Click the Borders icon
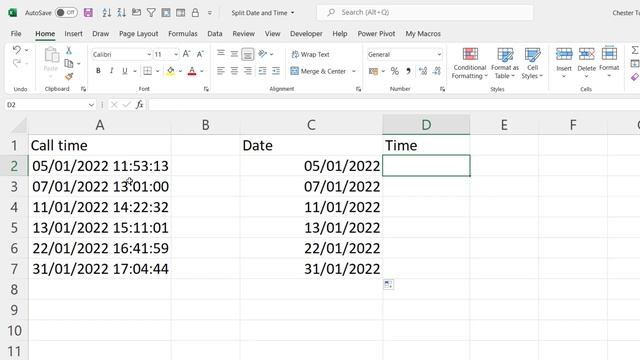The height and width of the screenshot is (360, 640). 148,71
